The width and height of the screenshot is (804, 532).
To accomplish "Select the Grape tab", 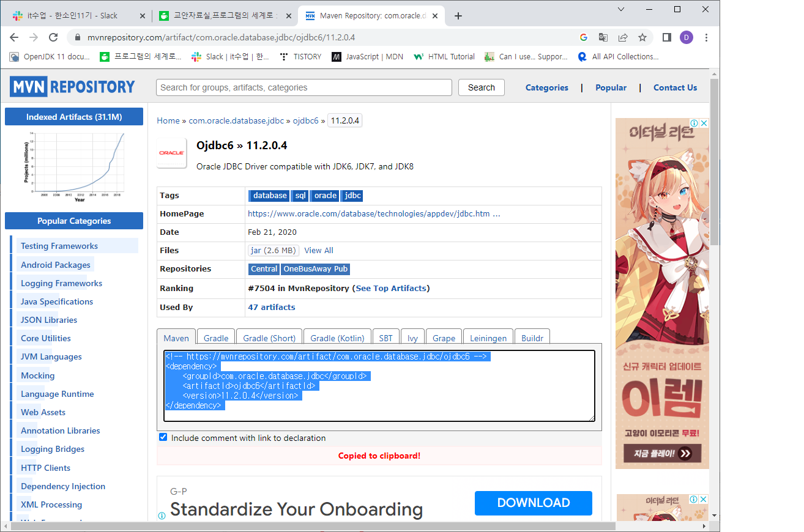I will tap(444, 338).
